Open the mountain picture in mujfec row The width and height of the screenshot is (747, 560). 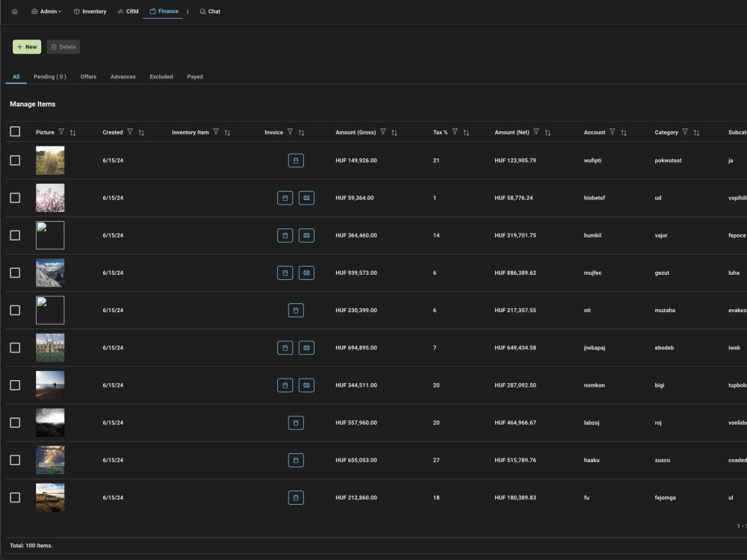click(50, 273)
